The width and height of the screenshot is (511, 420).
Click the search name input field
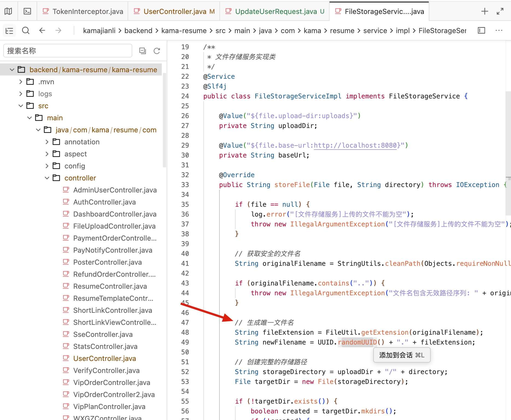(68, 51)
